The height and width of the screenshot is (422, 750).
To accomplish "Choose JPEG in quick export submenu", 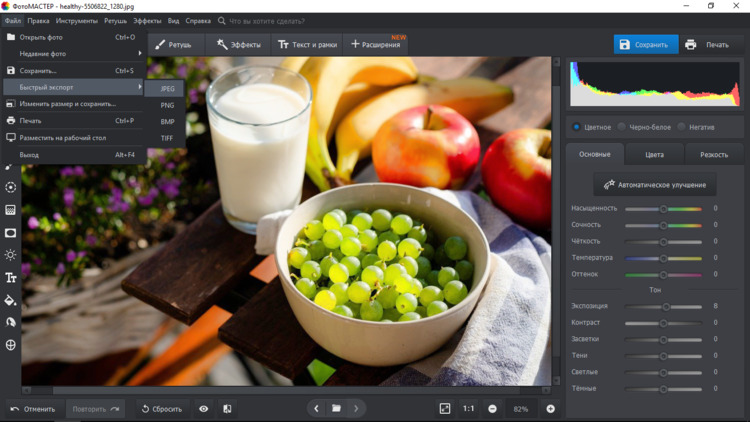I will coord(167,89).
